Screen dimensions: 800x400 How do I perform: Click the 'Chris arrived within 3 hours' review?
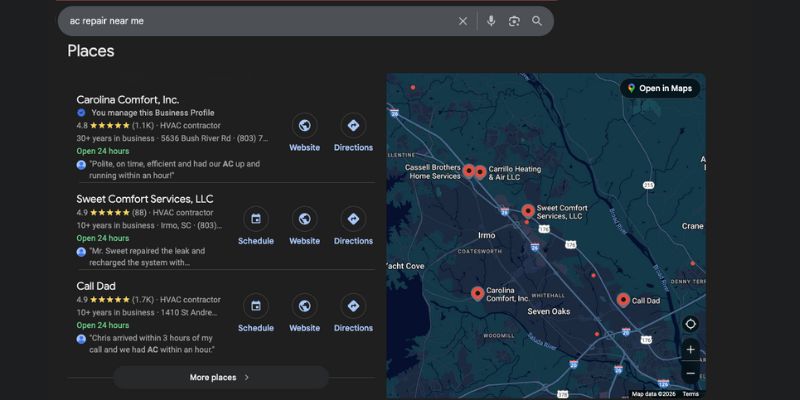(152, 344)
